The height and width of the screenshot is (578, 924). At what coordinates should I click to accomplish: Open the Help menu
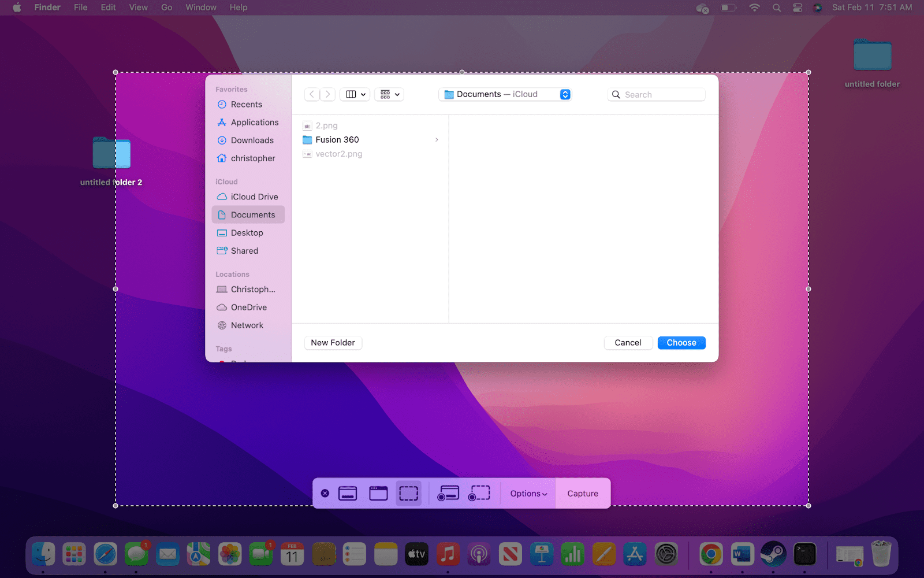click(239, 8)
